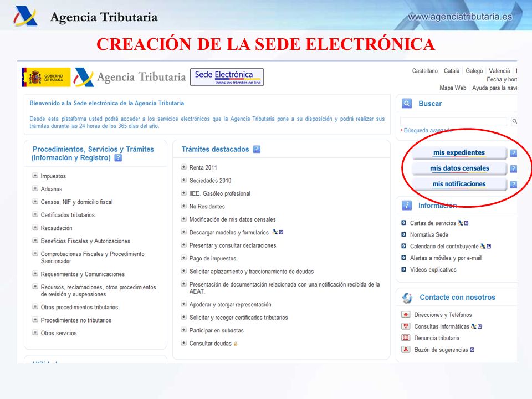Screen dimensions: 532x399
Task: Click the Direcciones y Teléfonos house icon
Action: point(406,315)
